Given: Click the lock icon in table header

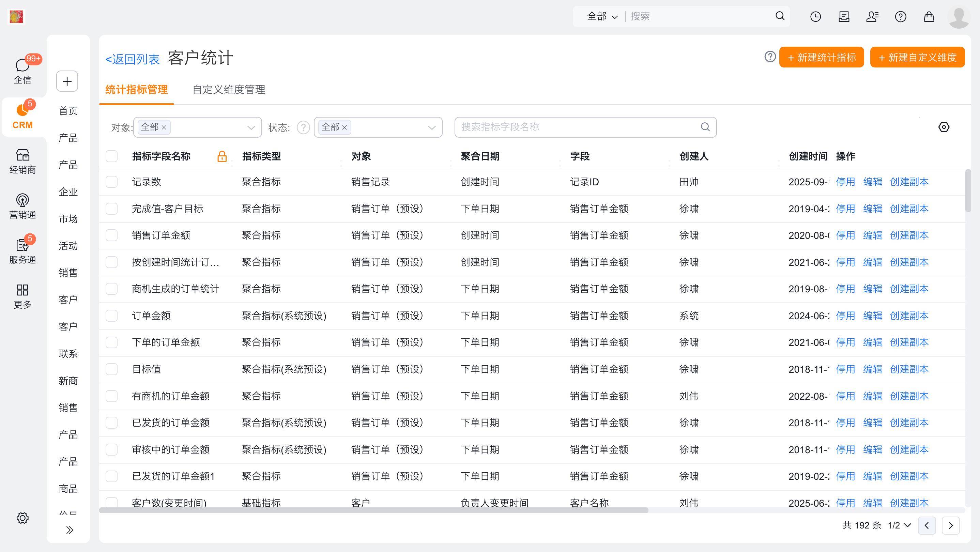Looking at the screenshot, I should tap(222, 156).
